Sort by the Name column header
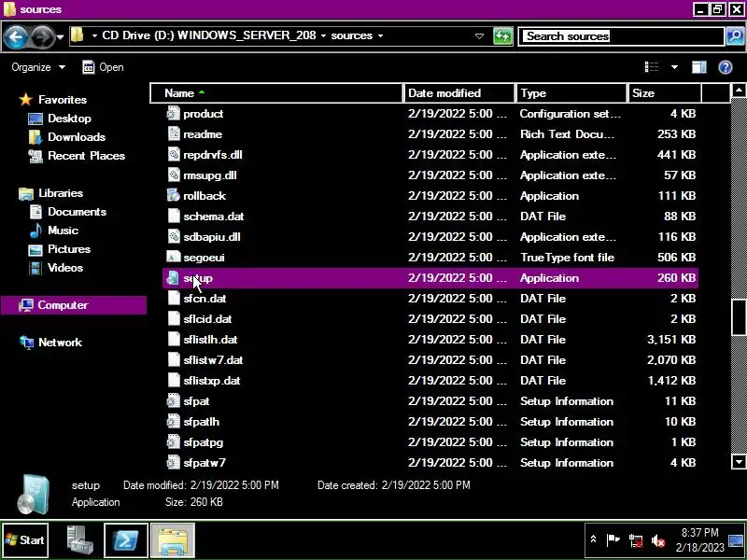The width and height of the screenshot is (747, 560). click(x=276, y=92)
